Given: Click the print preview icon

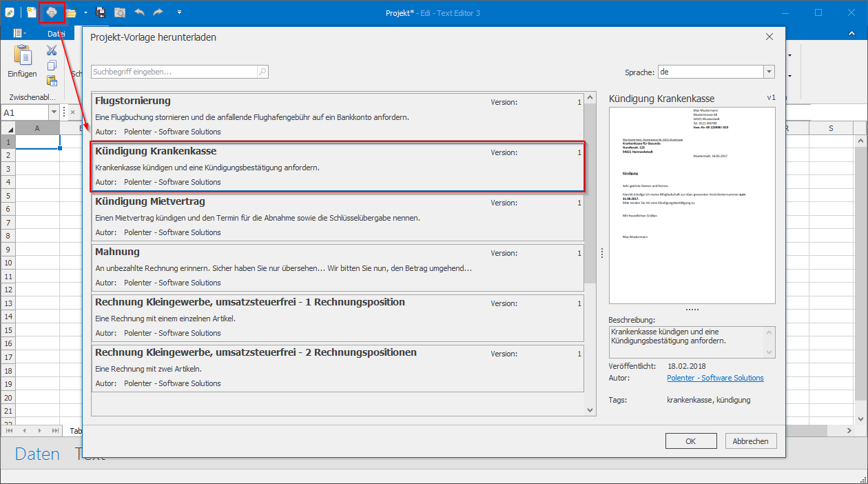Looking at the screenshot, I should [120, 12].
